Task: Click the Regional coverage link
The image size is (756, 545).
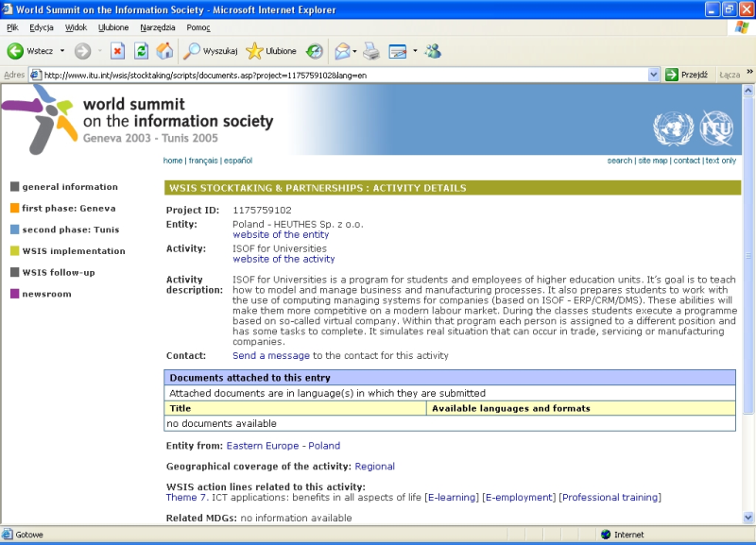Action: (x=374, y=467)
